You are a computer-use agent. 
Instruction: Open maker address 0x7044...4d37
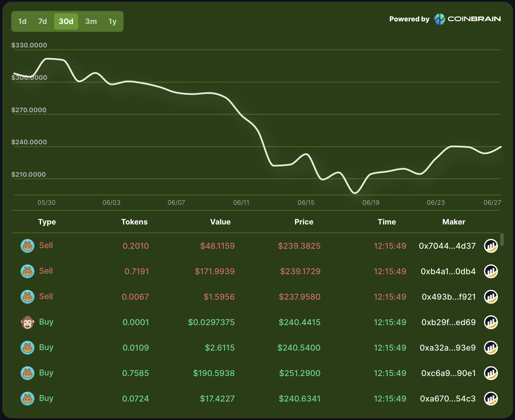[x=447, y=246]
